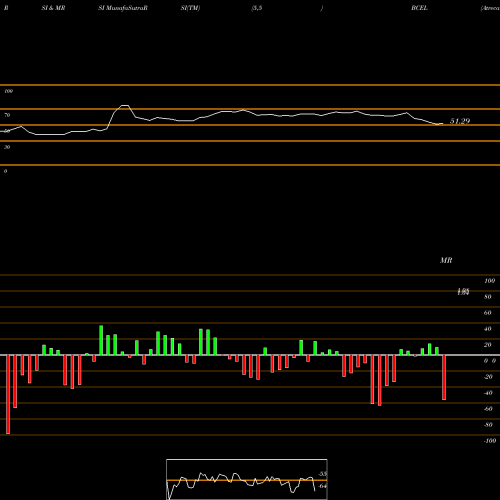Click the -64 label in mini chart
Image resolution: width=500 pixels, height=500 pixels.
click(322, 486)
